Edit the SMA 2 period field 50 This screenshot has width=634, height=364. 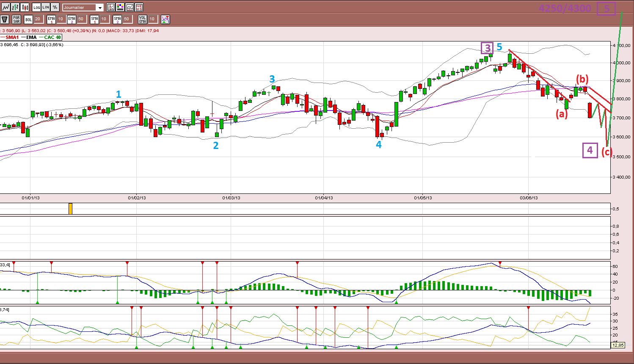point(127,19)
